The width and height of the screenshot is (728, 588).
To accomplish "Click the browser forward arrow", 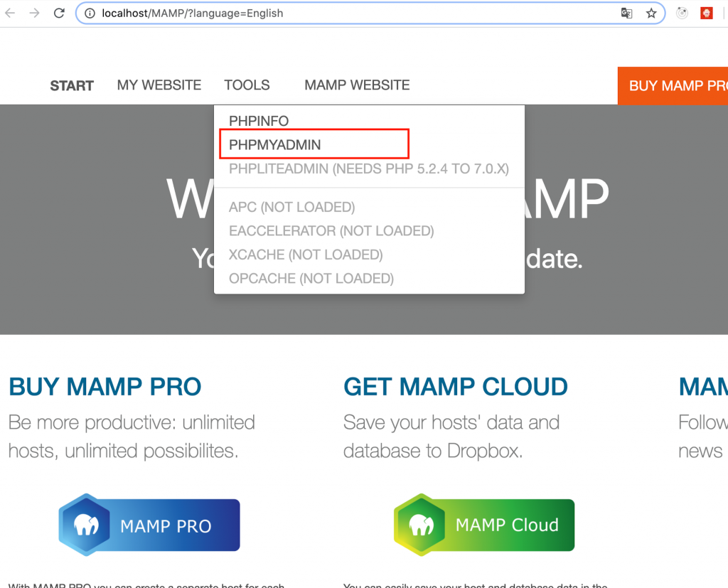I will [x=34, y=13].
